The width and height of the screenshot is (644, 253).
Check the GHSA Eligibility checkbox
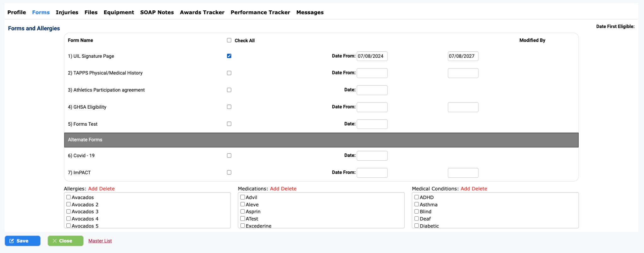pos(229,107)
